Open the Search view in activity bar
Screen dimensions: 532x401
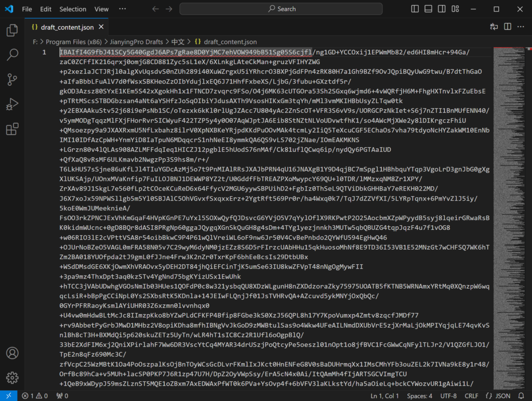(x=12, y=55)
